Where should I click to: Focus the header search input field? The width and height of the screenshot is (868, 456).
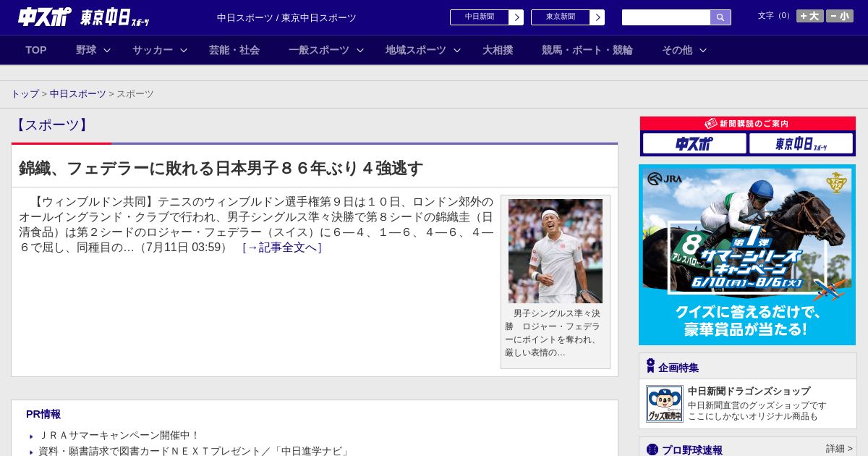tap(666, 17)
